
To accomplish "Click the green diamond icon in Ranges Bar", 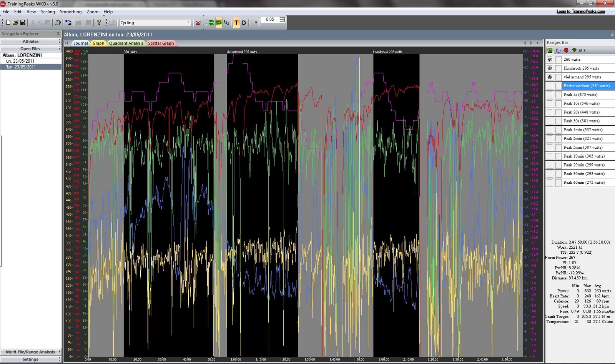I will click(574, 50).
